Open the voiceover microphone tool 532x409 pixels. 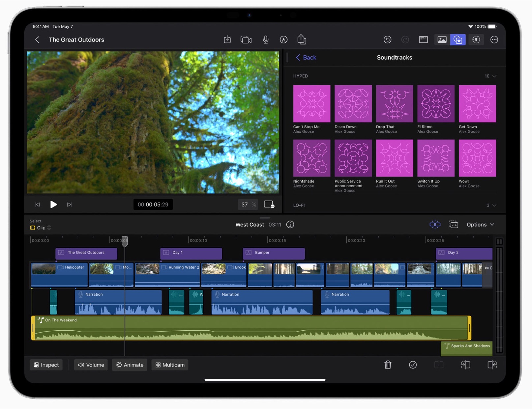pos(266,40)
